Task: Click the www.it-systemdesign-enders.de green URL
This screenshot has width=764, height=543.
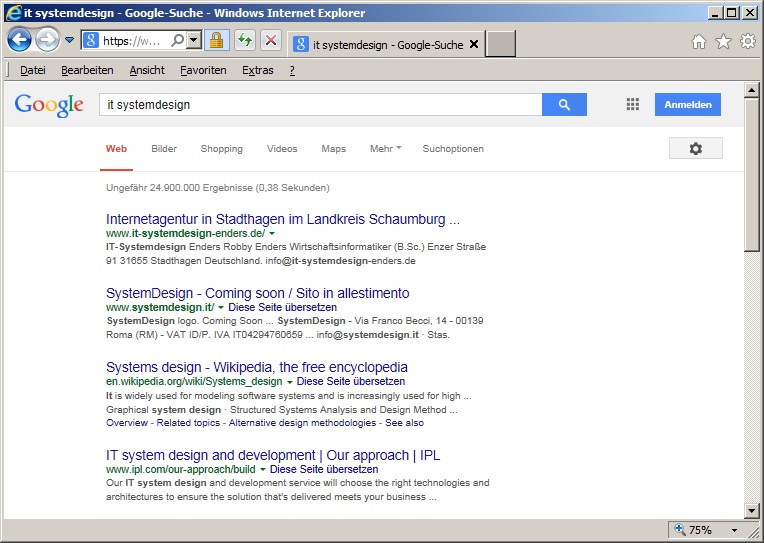Action: [186, 233]
